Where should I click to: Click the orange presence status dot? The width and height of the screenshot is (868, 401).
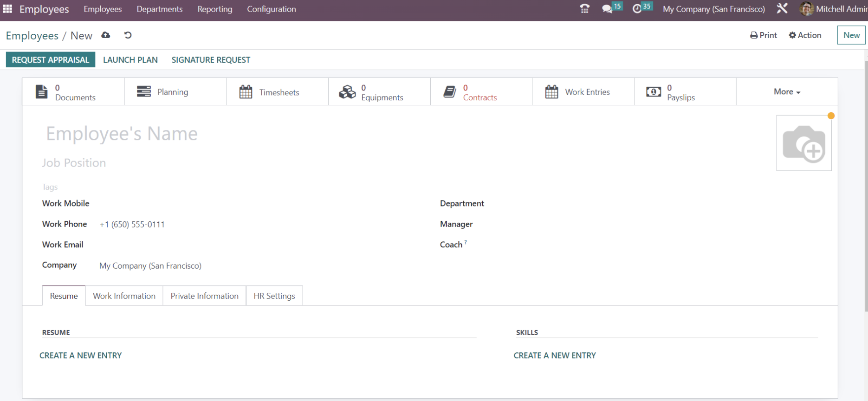click(831, 116)
